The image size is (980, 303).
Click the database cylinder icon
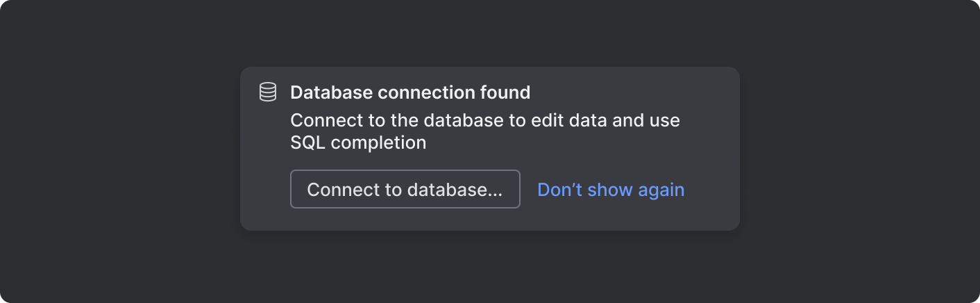[x=268, y=92]
